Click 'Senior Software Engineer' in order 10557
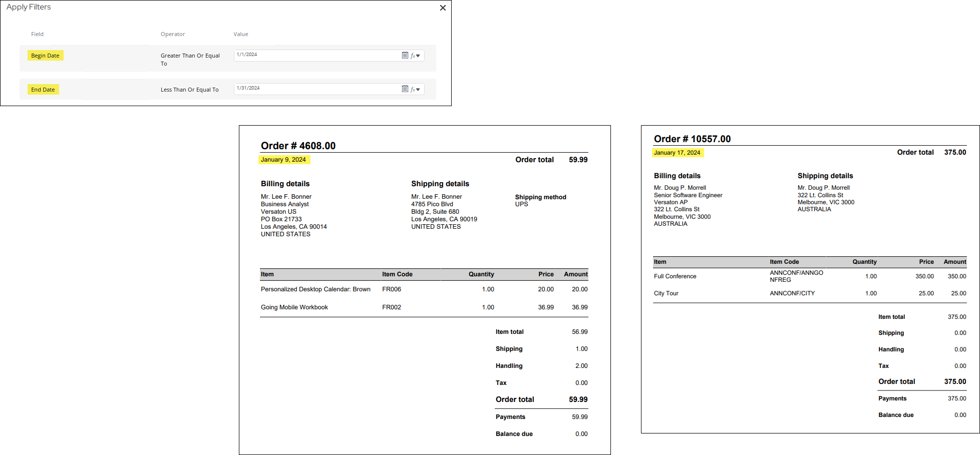This screenshot has height=455, width=980. (688, 195)
